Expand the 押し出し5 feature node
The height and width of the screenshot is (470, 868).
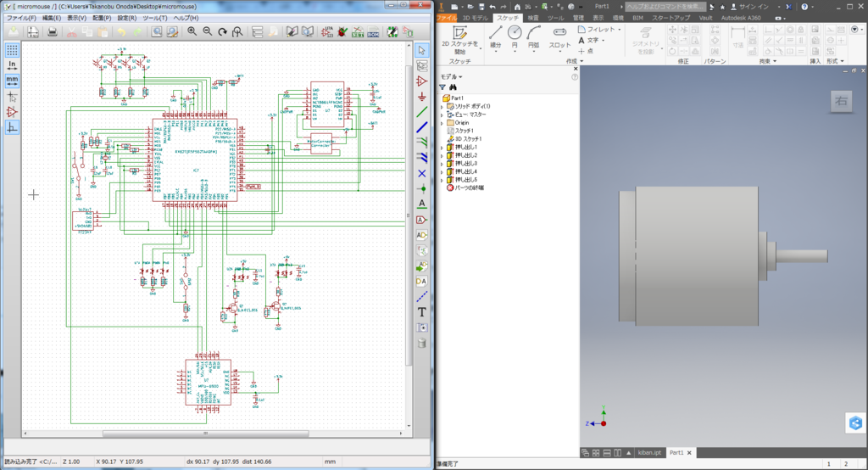[x=442, y=180]
